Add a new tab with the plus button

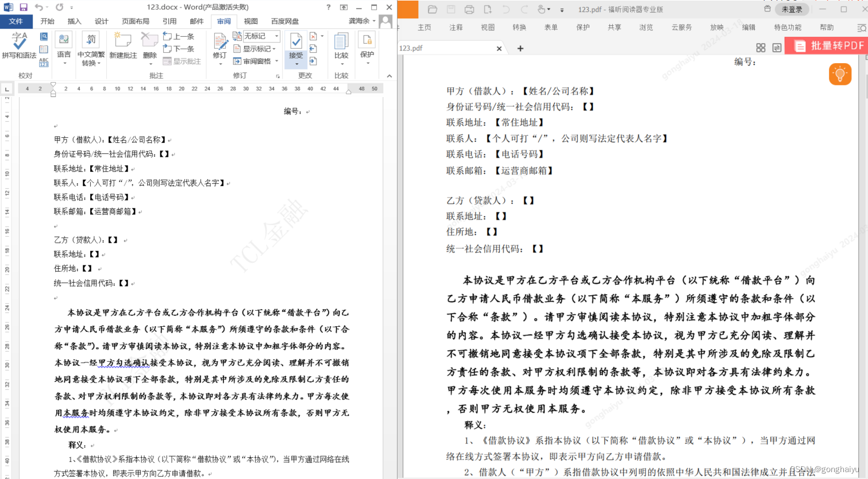click(520, 48)
